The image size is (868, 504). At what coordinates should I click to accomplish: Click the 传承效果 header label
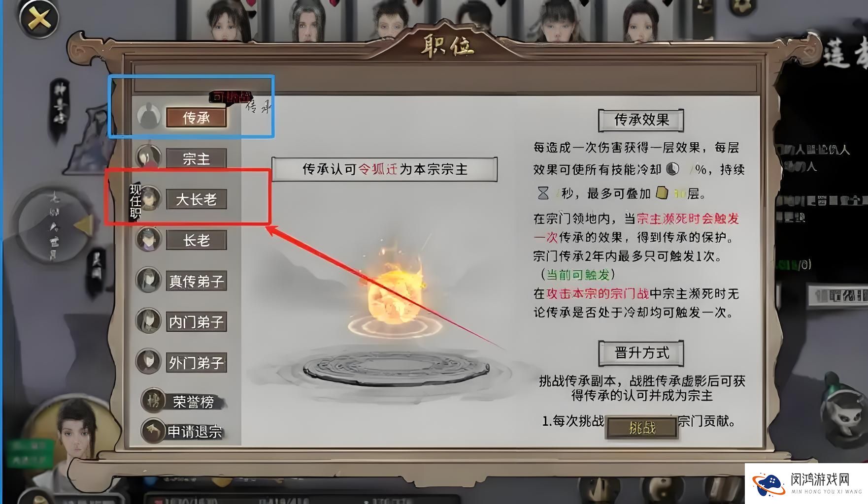point(641,120)
